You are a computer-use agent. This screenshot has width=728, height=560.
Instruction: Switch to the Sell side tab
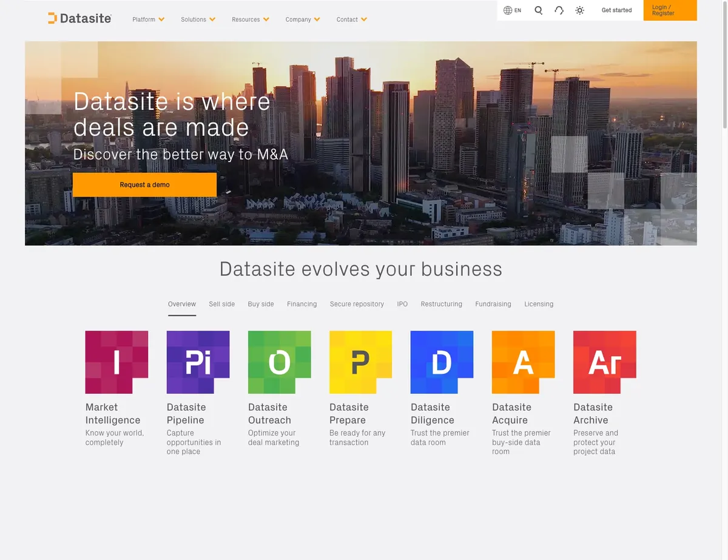[222, 304]
